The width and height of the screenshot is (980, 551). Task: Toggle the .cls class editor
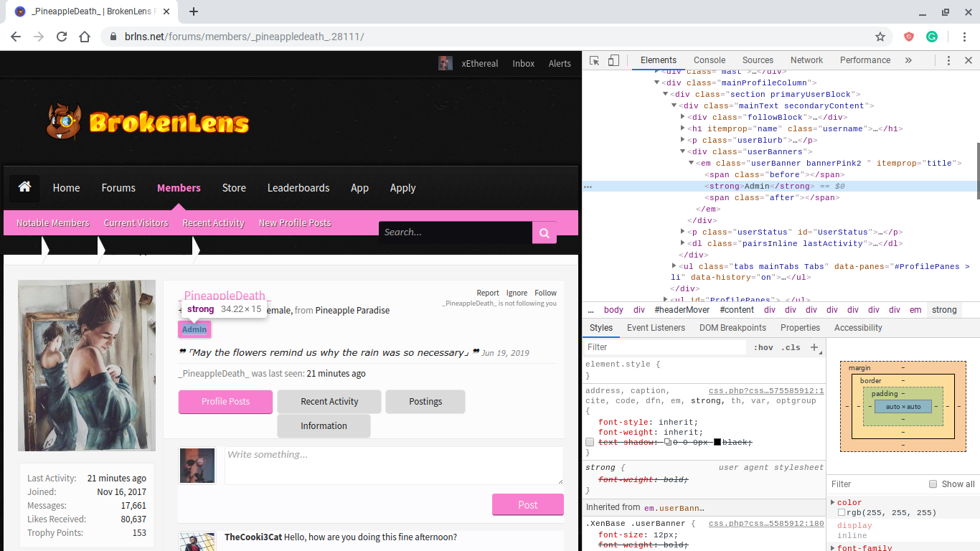pyautogui.click(x=791, y=347)
